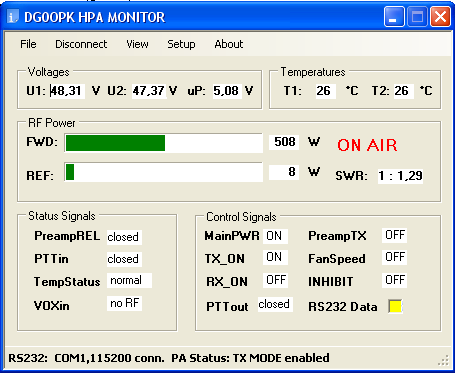Click the 'PreampTX' label
This screenshot has width=455, height=375.
click(x=337, y=236)
